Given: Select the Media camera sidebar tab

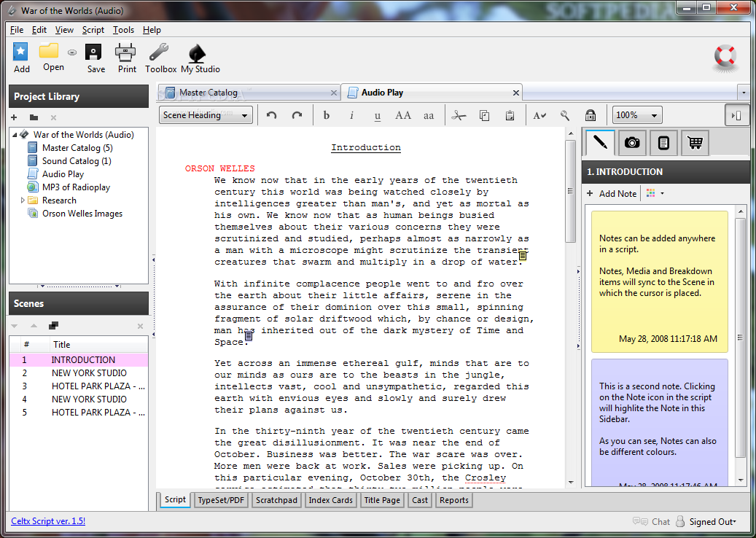Looking at the screenshot, I should click(x=632, y=143).
